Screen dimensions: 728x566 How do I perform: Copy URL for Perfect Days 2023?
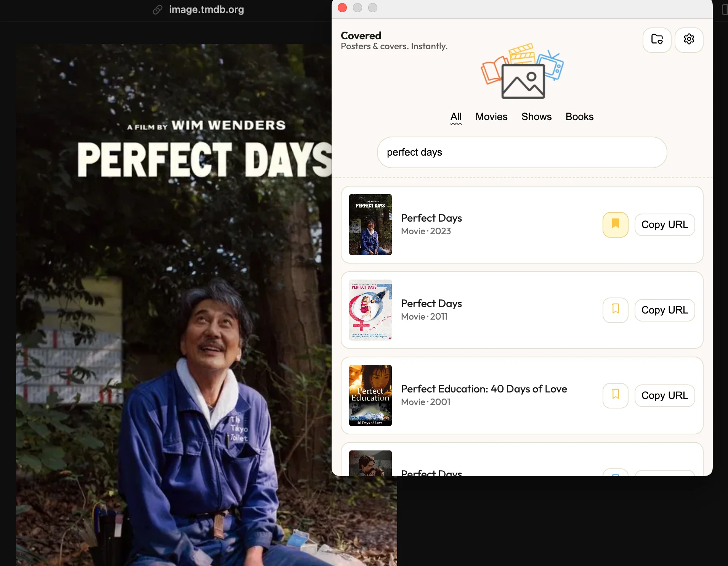click(664, 225)
